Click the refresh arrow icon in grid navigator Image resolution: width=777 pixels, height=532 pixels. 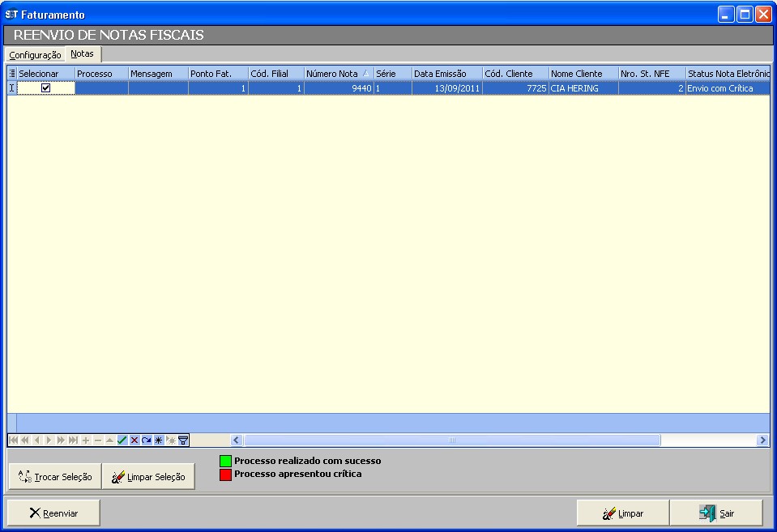point(147,440)
